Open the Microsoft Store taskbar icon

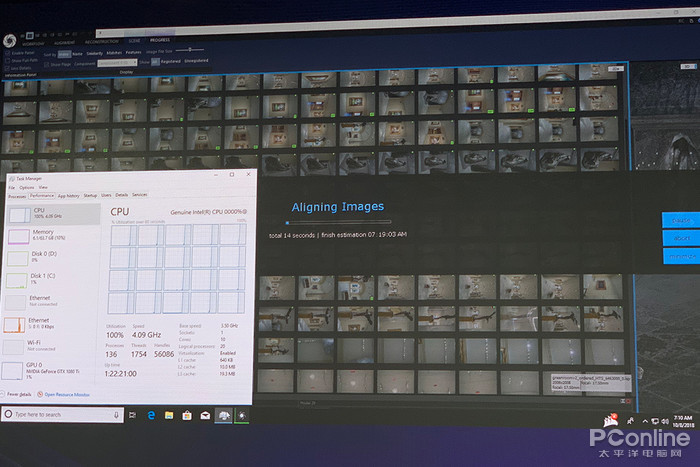pyautogui.click(x=187, y=414)
